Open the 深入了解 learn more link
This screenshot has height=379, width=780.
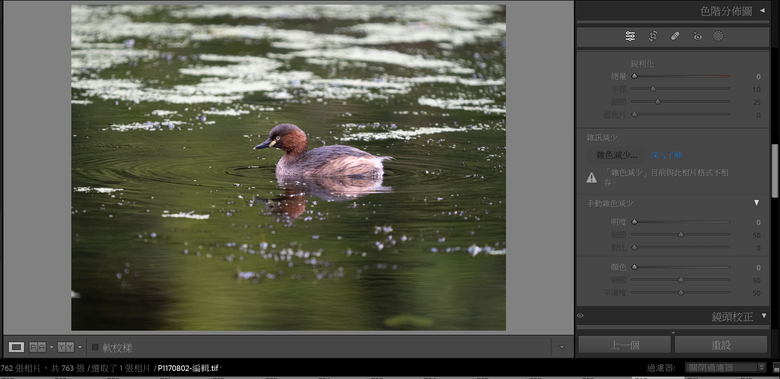pyautogui.click(x=667, y=155)
